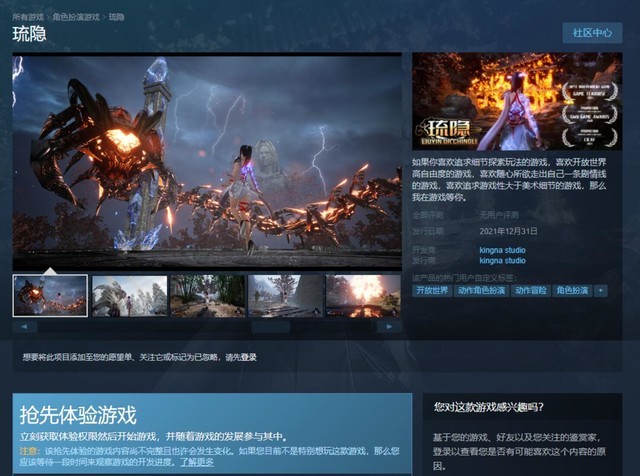The height and width of the screenshot is (476, 640).
Task: Open the 社区中心 community hub button
Action: coord(592,33)
